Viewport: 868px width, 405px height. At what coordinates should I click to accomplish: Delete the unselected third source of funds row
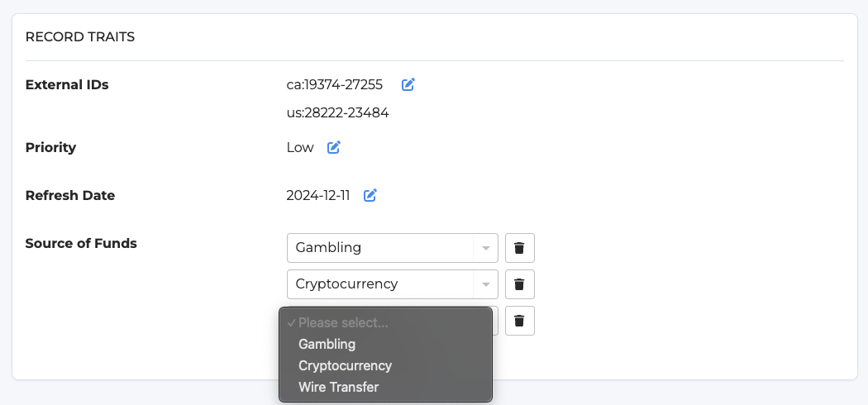coord(519,321)
